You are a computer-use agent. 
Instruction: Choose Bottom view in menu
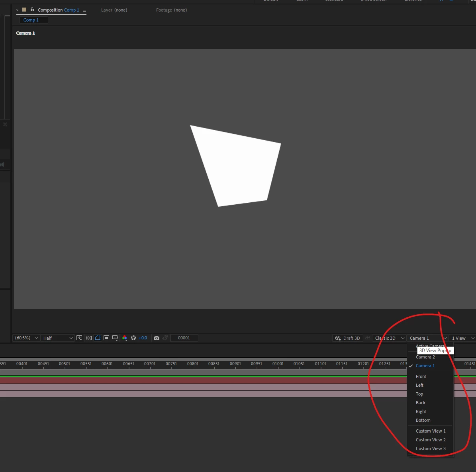430,420
